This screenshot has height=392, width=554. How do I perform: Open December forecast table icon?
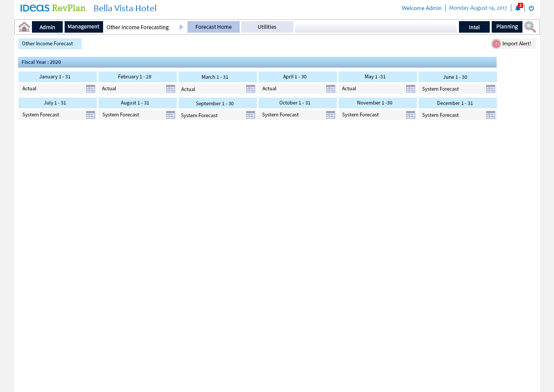coord(491,115)
